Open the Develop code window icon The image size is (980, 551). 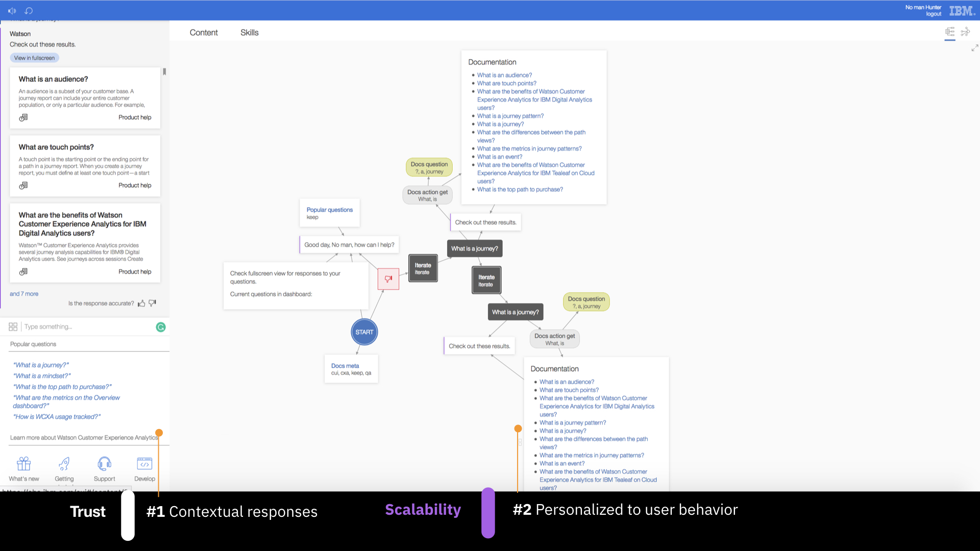pos(144,464)
